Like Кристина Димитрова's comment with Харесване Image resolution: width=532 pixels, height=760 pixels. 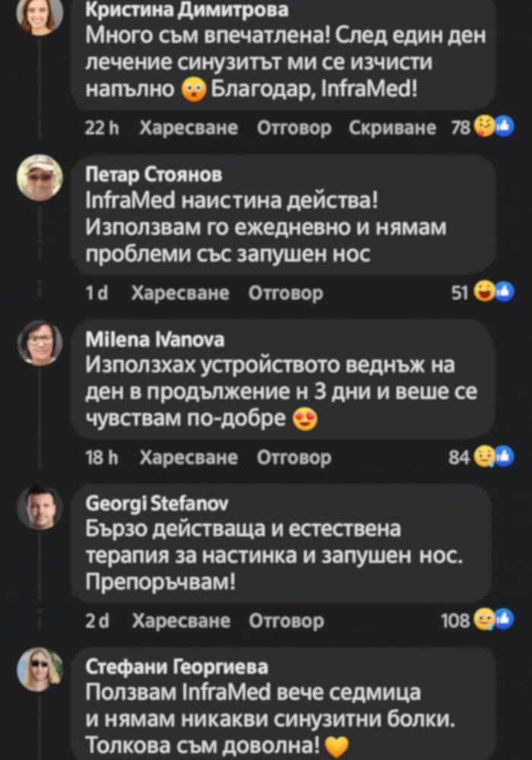[188, 128]
